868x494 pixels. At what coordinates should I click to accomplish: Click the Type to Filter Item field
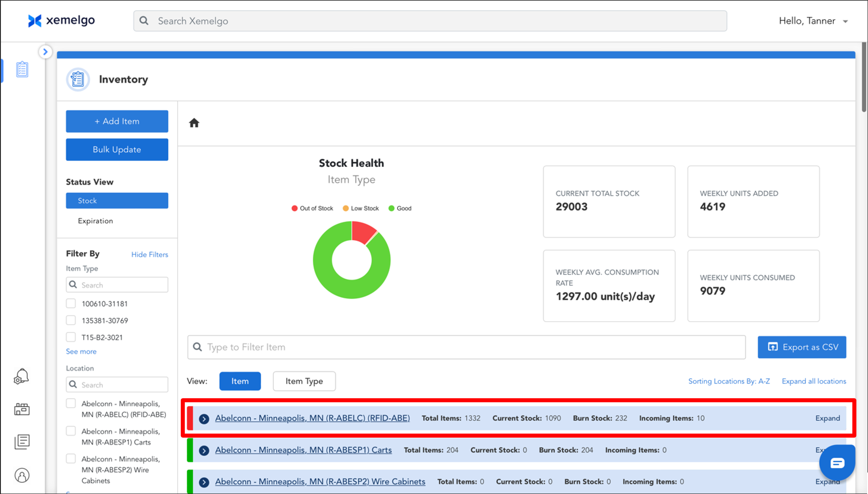[x=466, y=347]
